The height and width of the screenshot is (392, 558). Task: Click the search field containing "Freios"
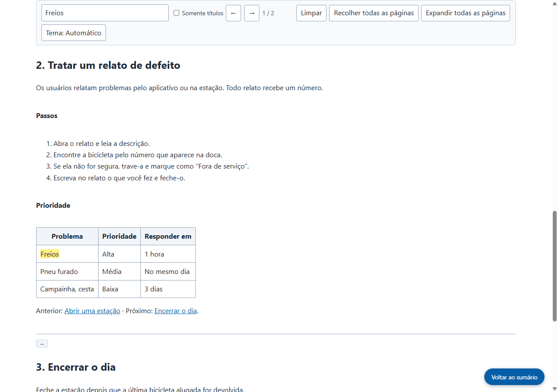105,13
